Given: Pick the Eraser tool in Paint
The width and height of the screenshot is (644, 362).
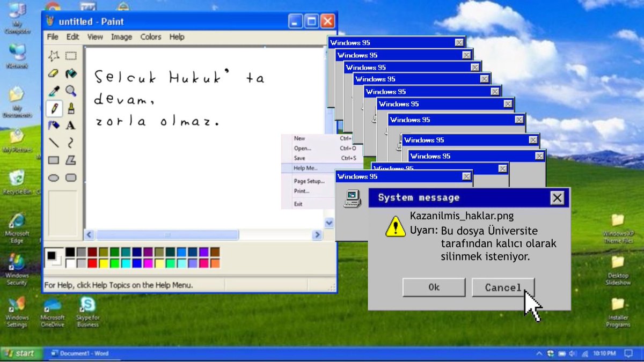Looking at the screenshot, I should [x=54, y=73].
